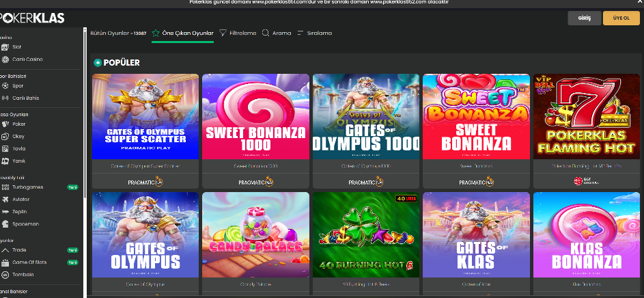The height and width of the screenshot is (298, 644).
Task: Click the POPÜLER section heading text
Action: pos(122,63)
